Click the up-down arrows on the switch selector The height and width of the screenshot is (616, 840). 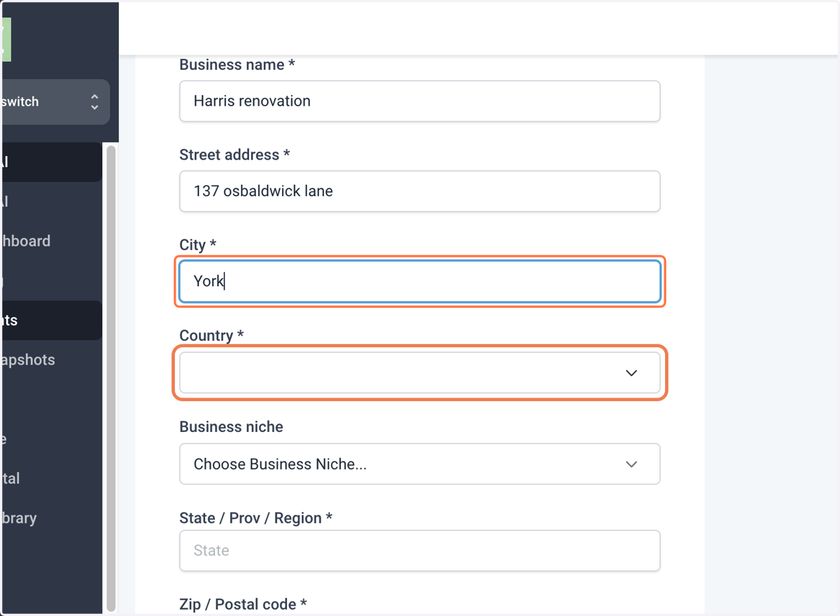pyautogui.click(x=94, y=102)
